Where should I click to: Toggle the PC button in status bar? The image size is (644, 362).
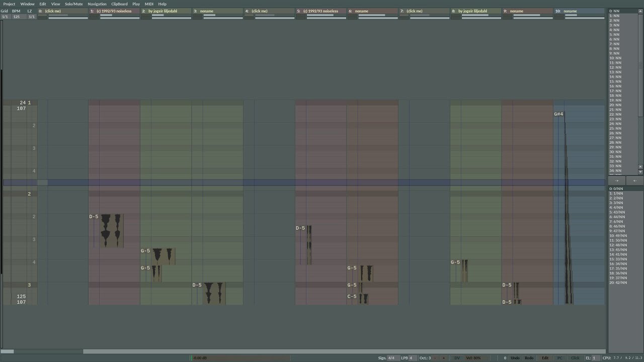pos(560,358)
